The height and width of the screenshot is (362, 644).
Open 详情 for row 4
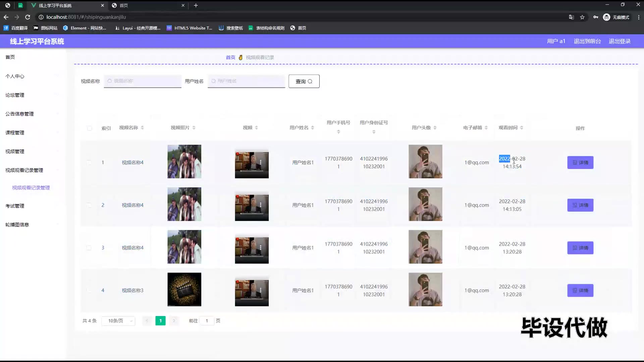580,290
